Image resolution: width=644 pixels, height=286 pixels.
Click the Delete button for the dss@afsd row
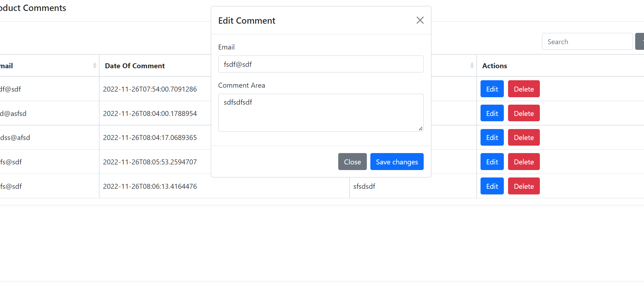coord(524,137)
